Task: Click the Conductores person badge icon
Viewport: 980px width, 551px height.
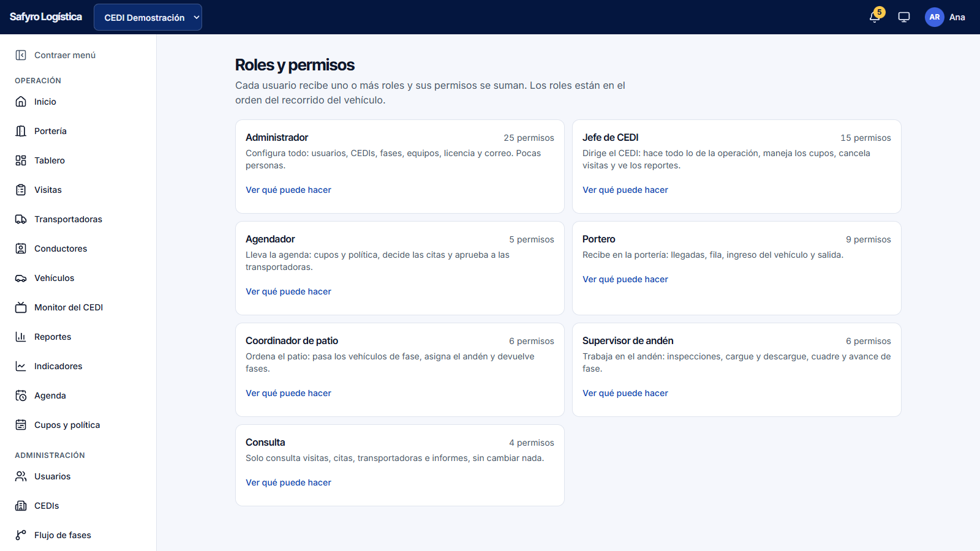Action: click(x=21, y=249)
